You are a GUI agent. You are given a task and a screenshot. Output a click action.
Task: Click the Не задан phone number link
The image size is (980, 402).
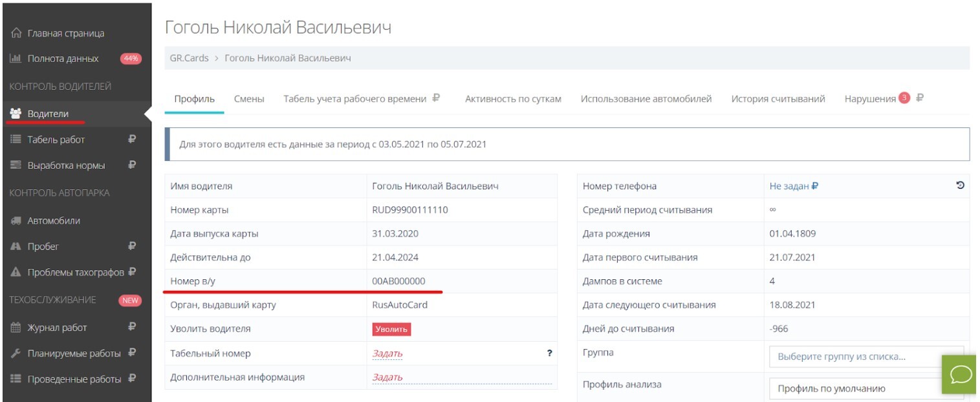tap(789, 186)
